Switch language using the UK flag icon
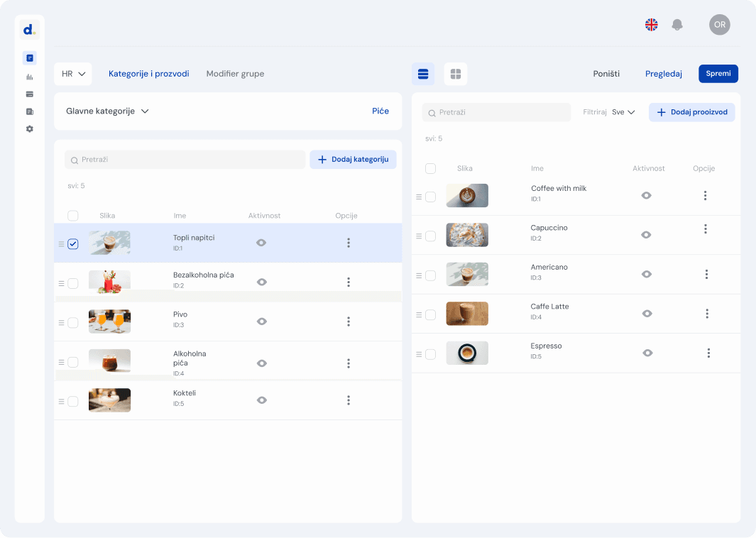This screenshot has width=756, height=538. point(651,25)
